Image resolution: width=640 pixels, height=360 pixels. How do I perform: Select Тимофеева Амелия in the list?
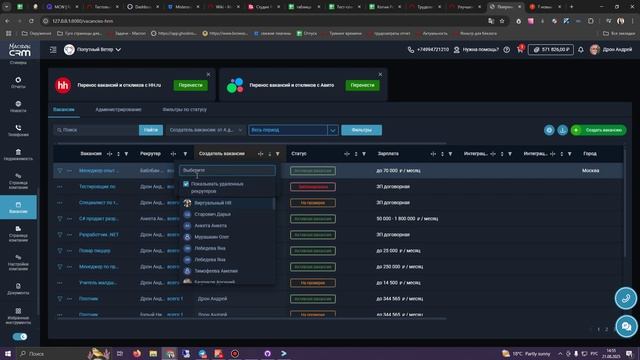pos(227,271)
